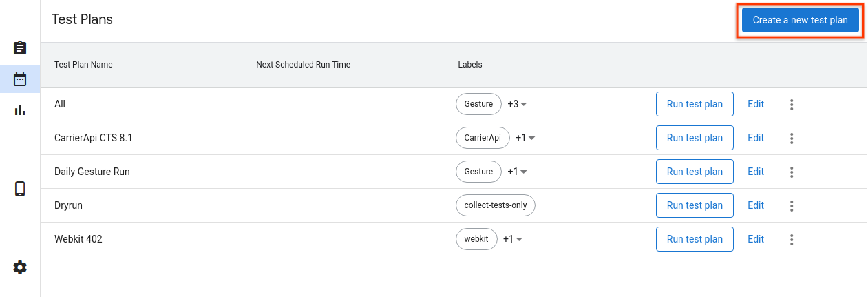Viewport: 868px width, 297px height.
Task: Run test plan for the All row
Action: (695, 104)
